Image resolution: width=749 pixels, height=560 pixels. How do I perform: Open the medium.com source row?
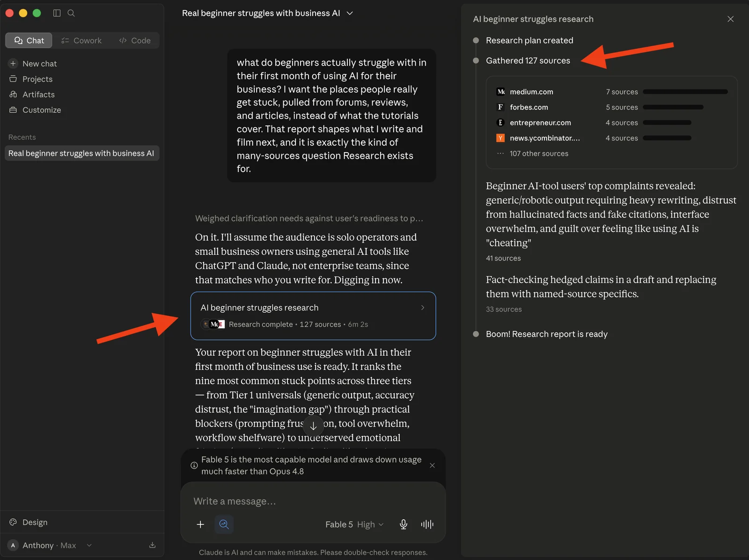click(x=612, y=92)
